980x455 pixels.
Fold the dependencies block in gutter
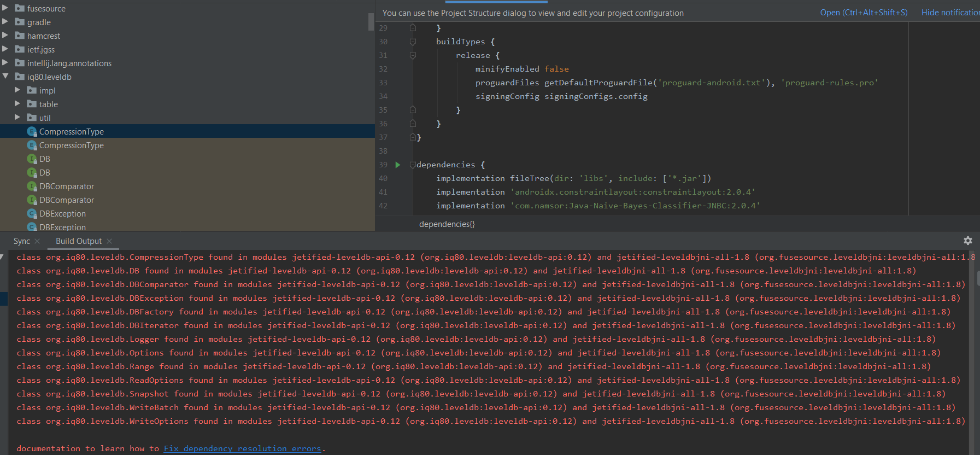(x=413, y=165)
